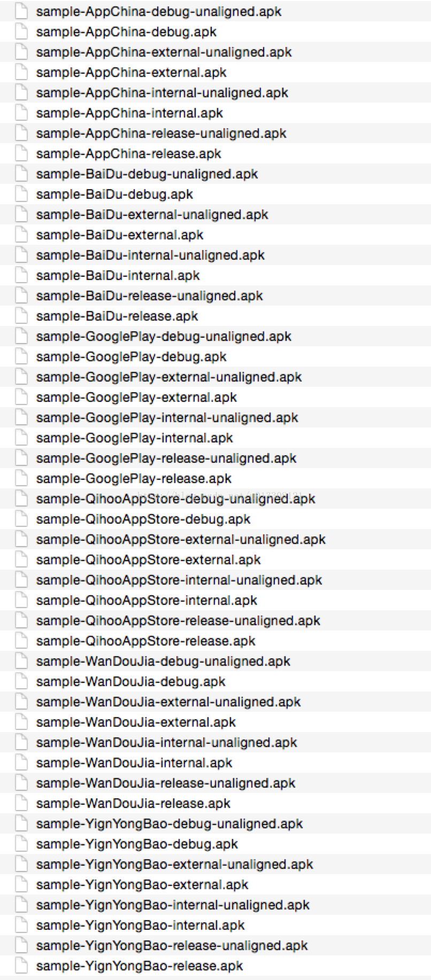
Task: Click file icon beside sample-GooglePlay-external.apk
Action: 21,397
